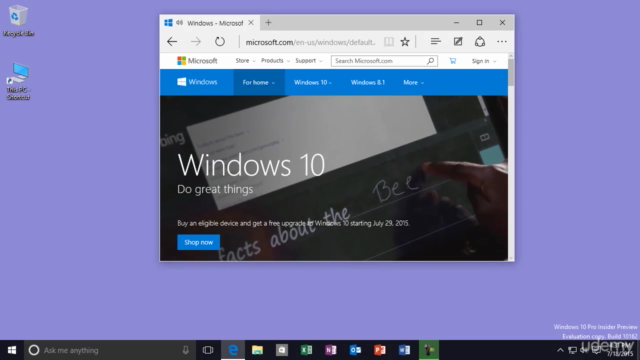
Task: Click the green app icon in taskbar
Action: [429, 350]
